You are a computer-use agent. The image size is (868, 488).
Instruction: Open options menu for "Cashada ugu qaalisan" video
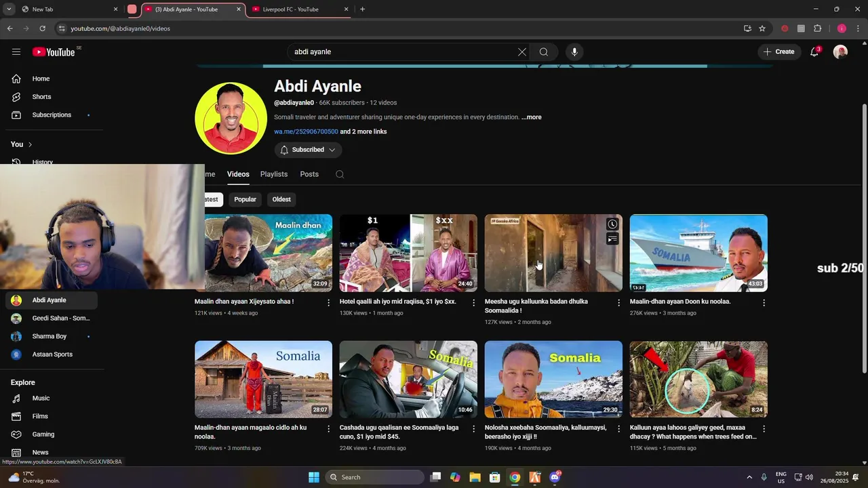tap(474, 428)
